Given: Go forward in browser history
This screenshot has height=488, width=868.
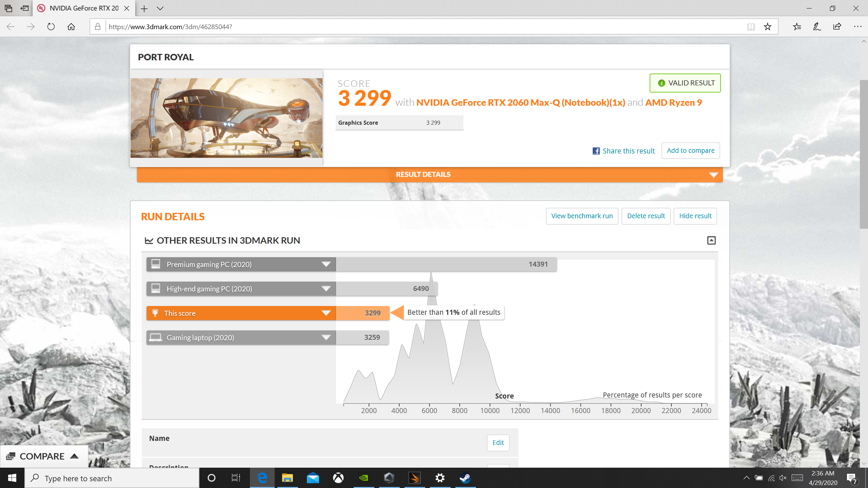Looking at the screenshot, I should 31,26.
